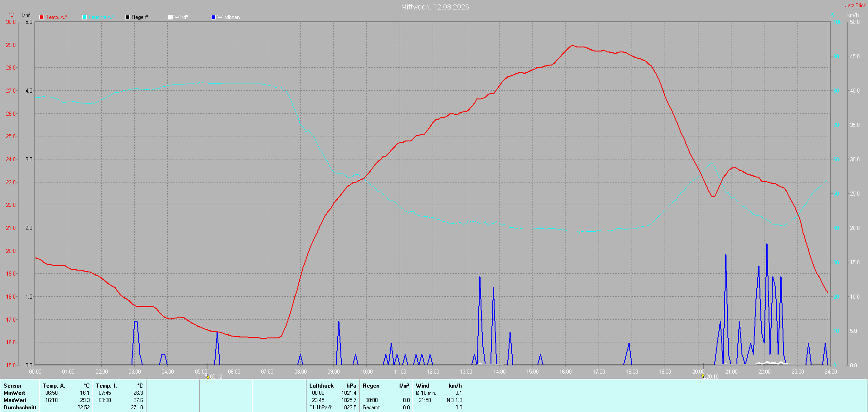This screenshot has width=868, height=412.
Task: Click the pressure trend ^1.1hPa/h
Action: click(x=321, y=407)
